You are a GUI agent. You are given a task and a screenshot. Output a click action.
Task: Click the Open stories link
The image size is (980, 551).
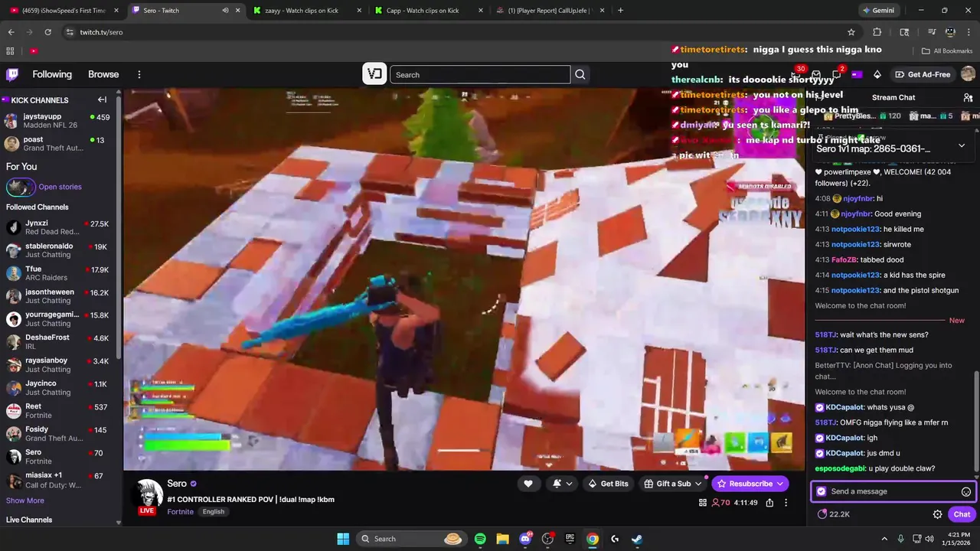tap(60, 187)
